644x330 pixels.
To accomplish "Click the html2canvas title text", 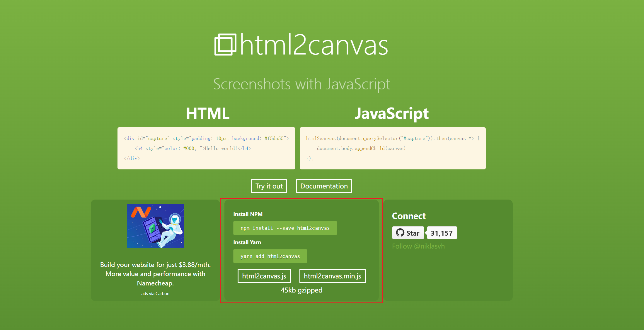I will [x=314, y=45].
